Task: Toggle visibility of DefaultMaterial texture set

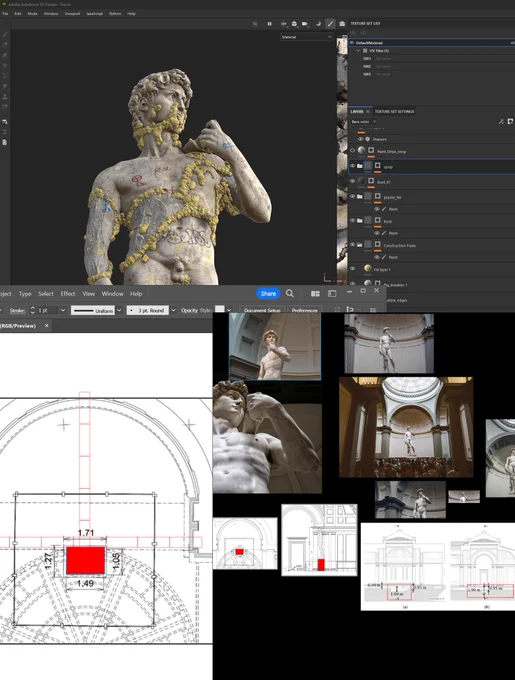Action: coord(352,42)
